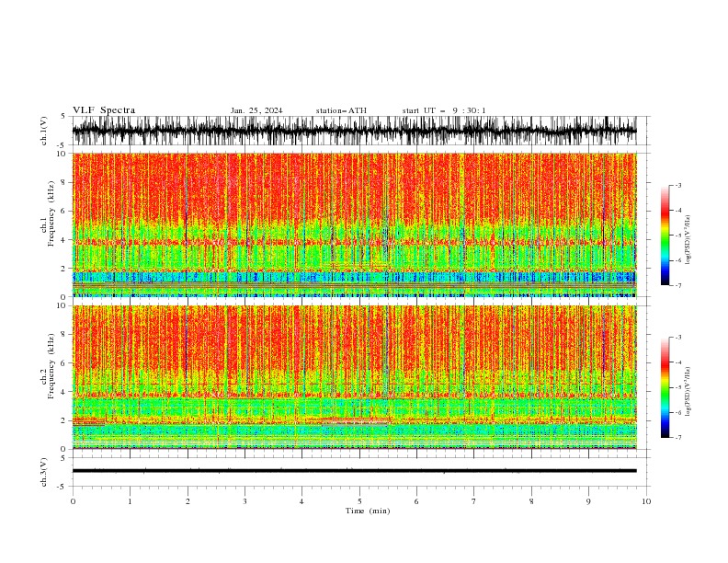Viewport: 728px width, 563px height.
Task: Click the "-3" tick on ch.2 color bar
Action: click(677, 338)
